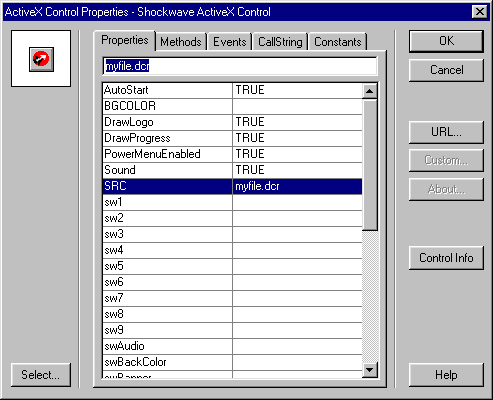Switch to the CallString tab
Image resolution: width=493 pixels, height=400 pixels.
coord(280,42)
